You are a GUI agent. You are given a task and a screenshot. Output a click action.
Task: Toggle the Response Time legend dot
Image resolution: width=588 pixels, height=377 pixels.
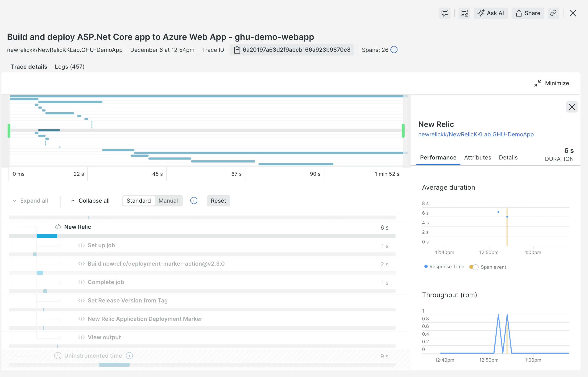click(426, 267)
